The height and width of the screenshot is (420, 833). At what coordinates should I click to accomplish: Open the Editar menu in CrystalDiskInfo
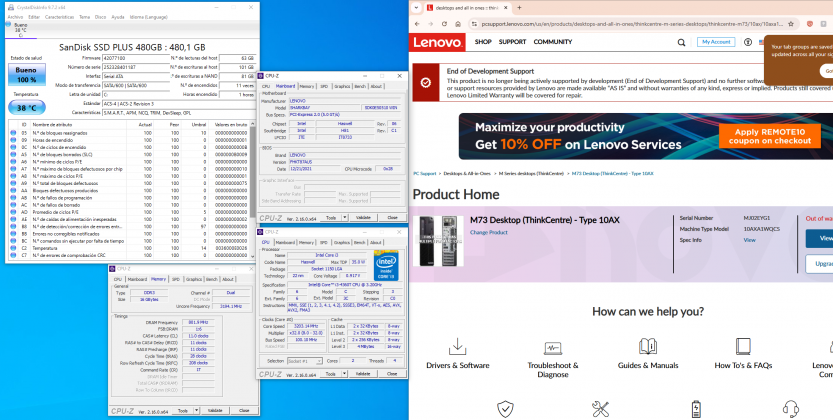pos(34,17)
